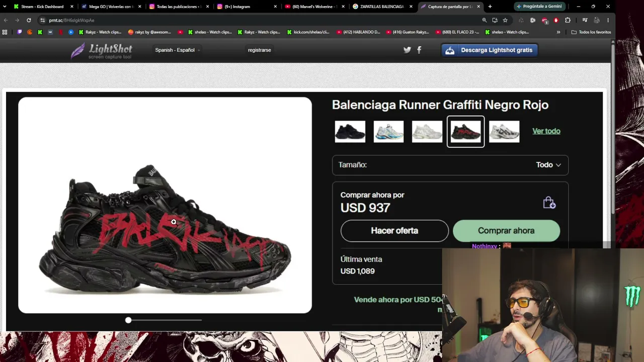Image resolution: width=644 pixels, height=362 pixels.
Task: Close the Stream - Kick Dashboard tab
Action: click(72, 7)
